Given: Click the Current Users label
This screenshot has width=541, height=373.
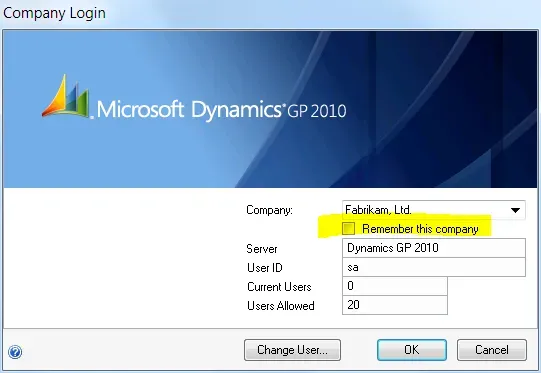Looking at the screenshot, I should point(279,287).
